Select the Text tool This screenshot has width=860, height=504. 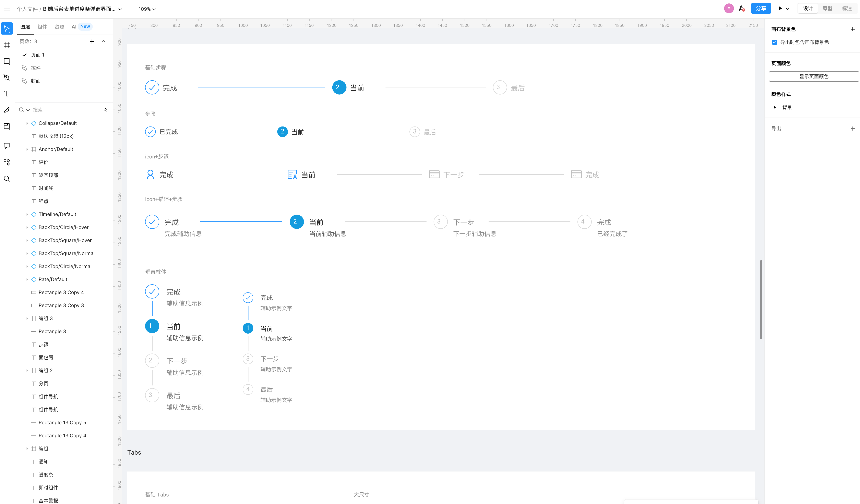[7, 94]
